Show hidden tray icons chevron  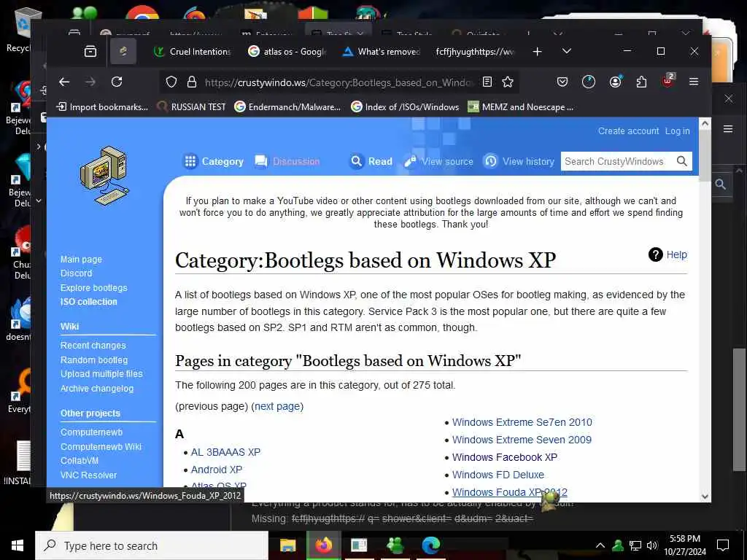pyautogui.click(x=600, y=545)
